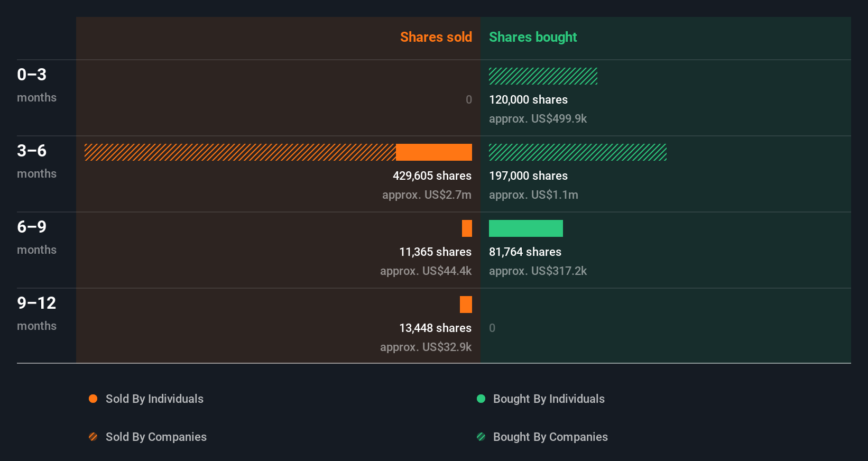Click the approx. US$499.9k value
Image resolution: width=868 pixels, height=461 pixels.
pos(538,118)
